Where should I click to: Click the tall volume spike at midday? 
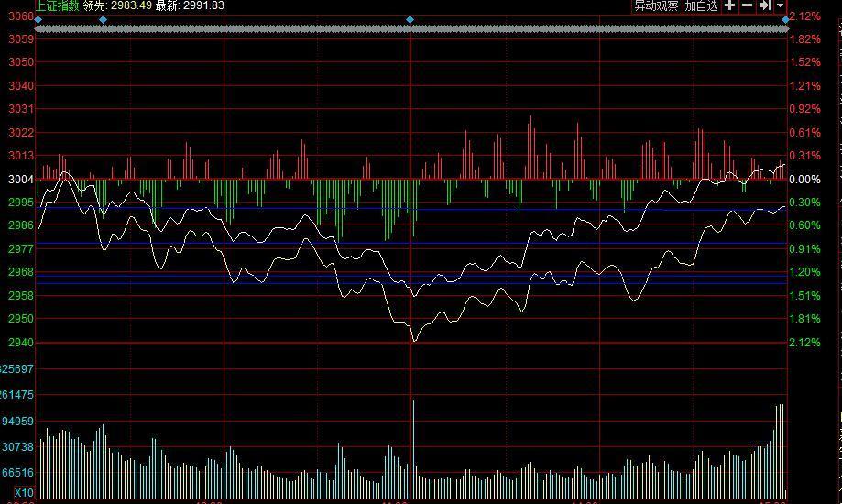coord(413,440)
